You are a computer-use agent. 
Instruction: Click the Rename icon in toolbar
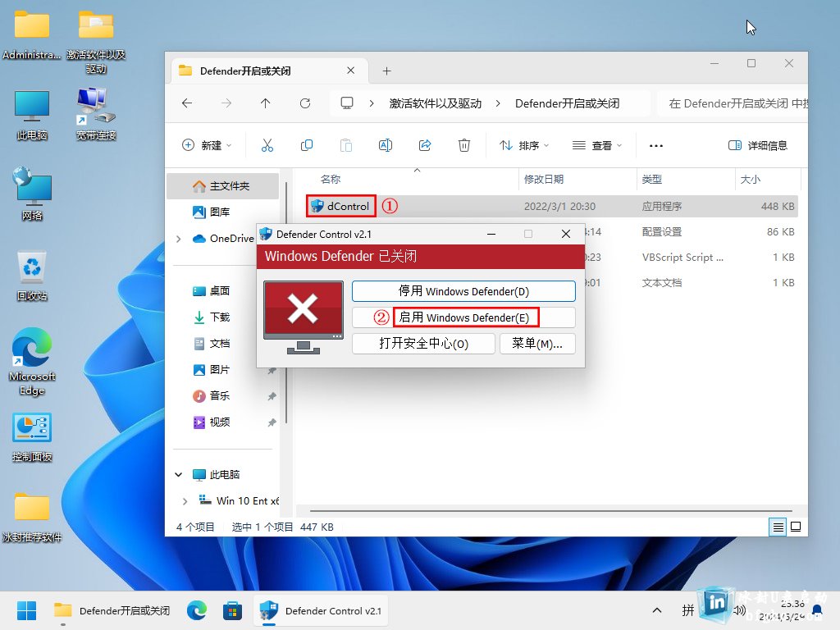click(386, 145)
